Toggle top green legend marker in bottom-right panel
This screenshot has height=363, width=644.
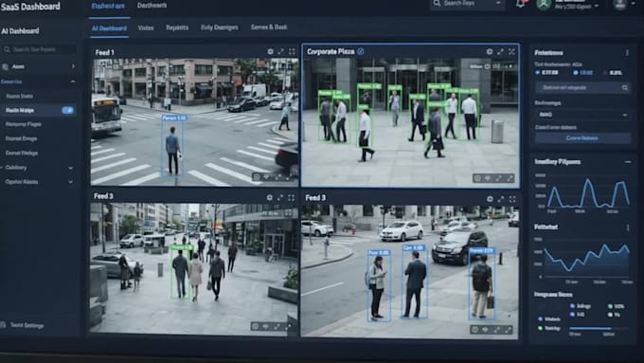(610, 306)
